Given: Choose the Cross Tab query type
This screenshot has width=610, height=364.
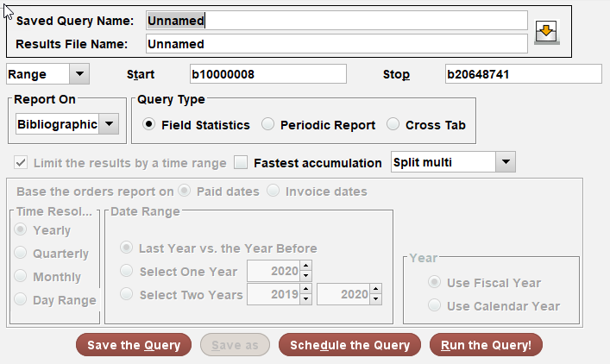Looking at the screenshot, I should [393, 124].
